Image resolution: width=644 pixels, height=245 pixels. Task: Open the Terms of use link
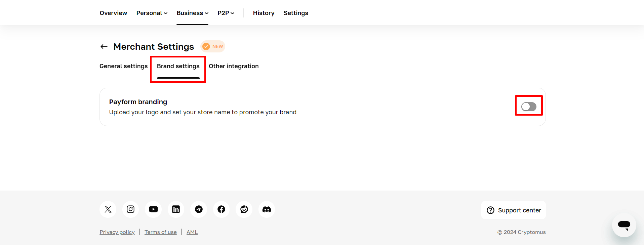pyautogui.click(x=161, y=232)
